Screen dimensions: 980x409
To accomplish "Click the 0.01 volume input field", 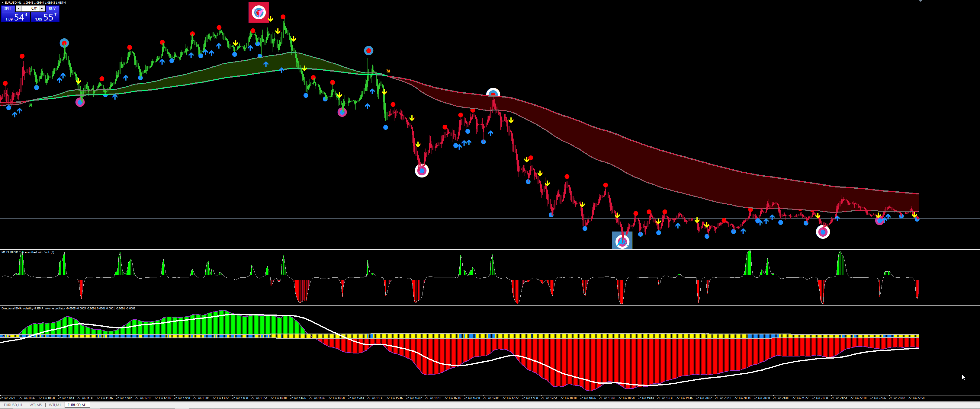I will 31,8.
